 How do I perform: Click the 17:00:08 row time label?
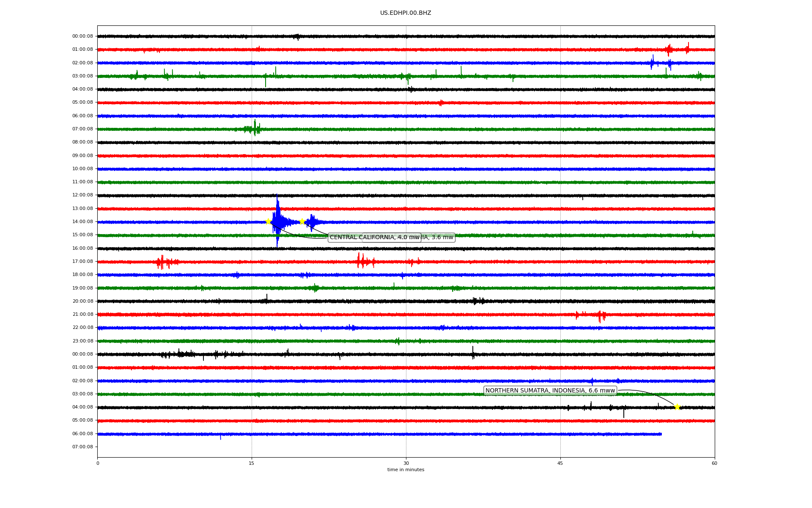click(82, 262)
